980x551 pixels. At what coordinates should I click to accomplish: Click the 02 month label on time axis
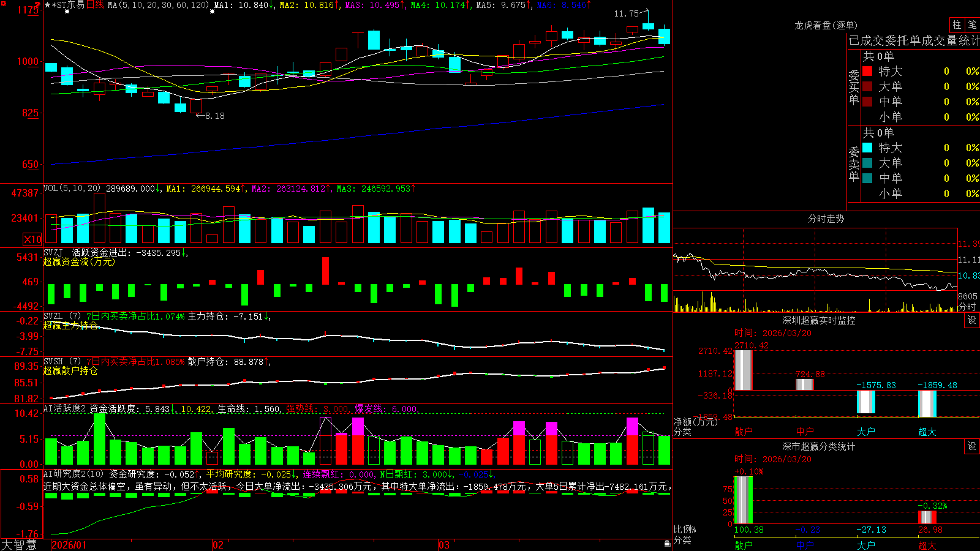pyautogui.click(x=217, y=545)
